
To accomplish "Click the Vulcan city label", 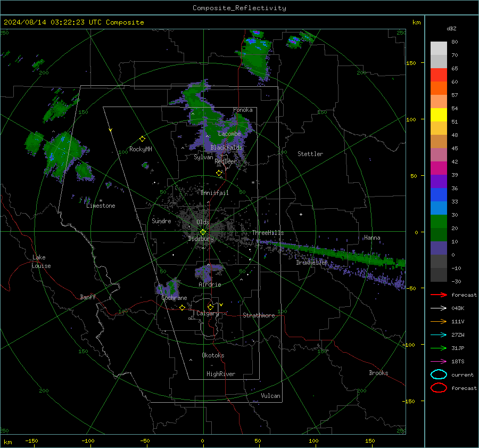I will click(x=270, y=396).
